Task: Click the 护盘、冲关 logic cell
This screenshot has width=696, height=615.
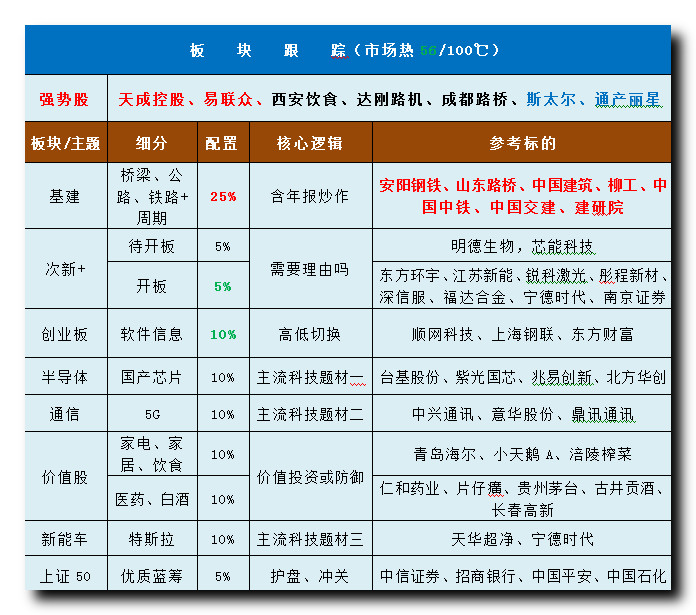Action: pyautogui.click(x=310, y=576)
